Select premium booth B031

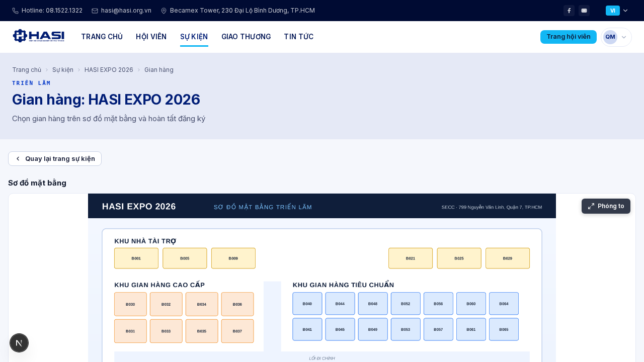(x=130, y=331)
